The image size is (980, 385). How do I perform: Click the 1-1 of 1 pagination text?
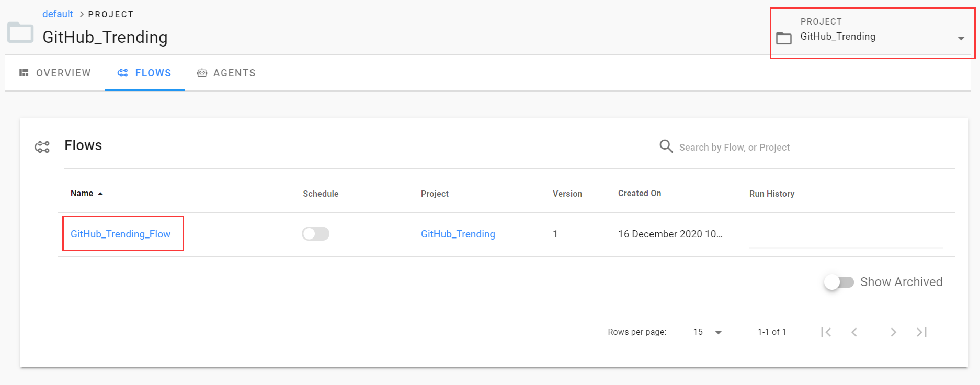click(x=772, y=332)
